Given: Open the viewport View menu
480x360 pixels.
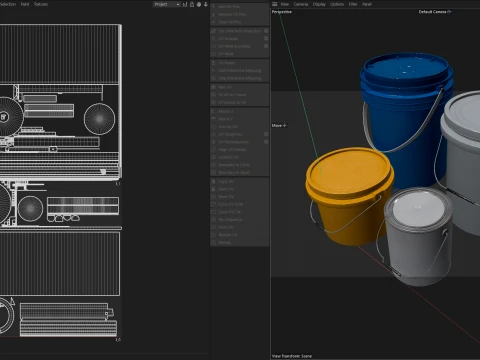Looking at the screenshot, I should [x=285, y=4].
